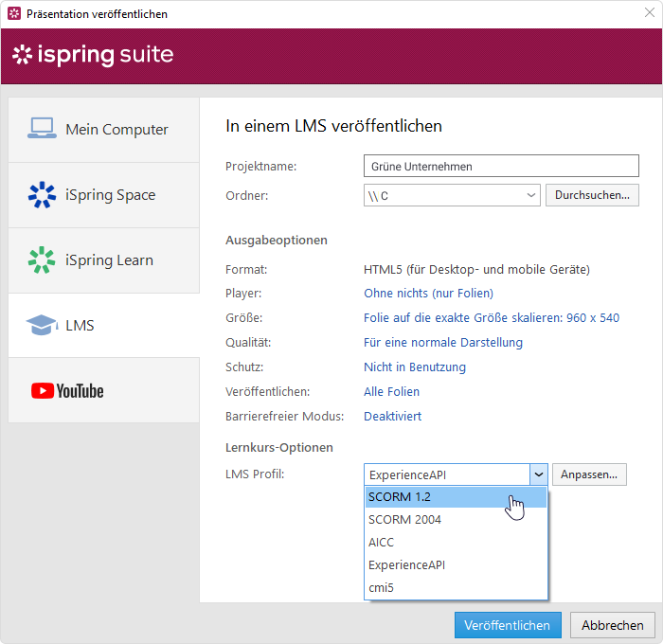The image size is (663, 644).
Task: Open Qualität link Für eine normale Darstellung
Action: (443, 342)
